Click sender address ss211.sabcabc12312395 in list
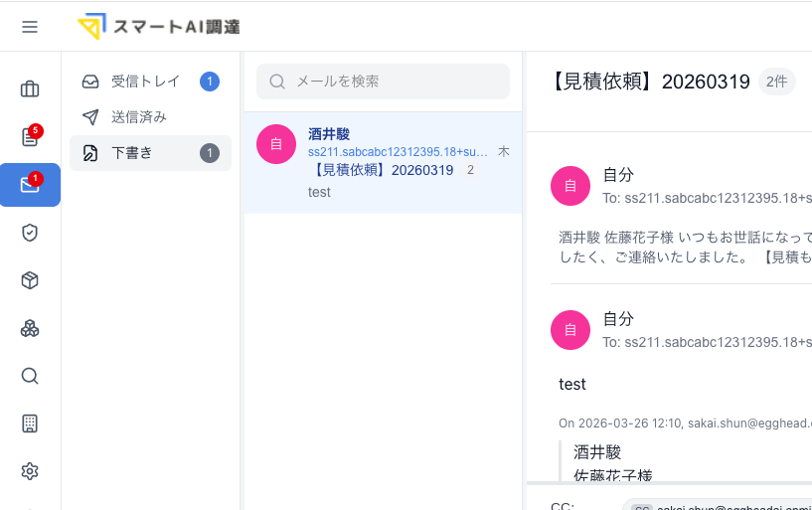This screenshot has height=510, width=812. [398, 152]
